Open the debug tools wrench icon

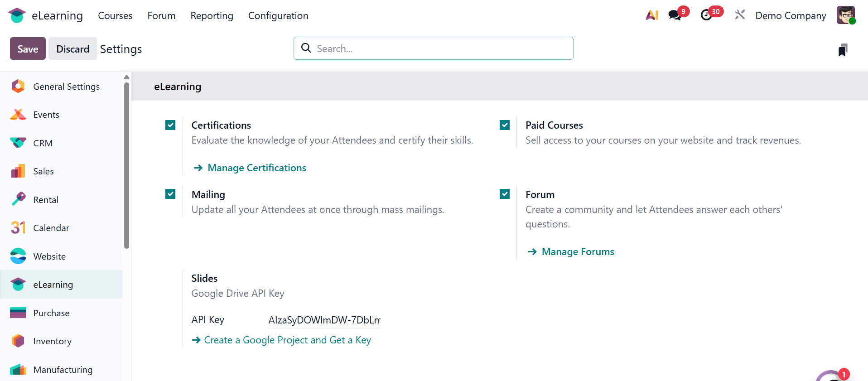740,15
